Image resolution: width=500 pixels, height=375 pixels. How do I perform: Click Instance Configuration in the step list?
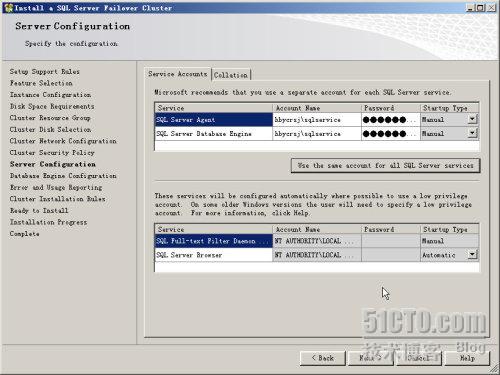(x=50, y=95)
